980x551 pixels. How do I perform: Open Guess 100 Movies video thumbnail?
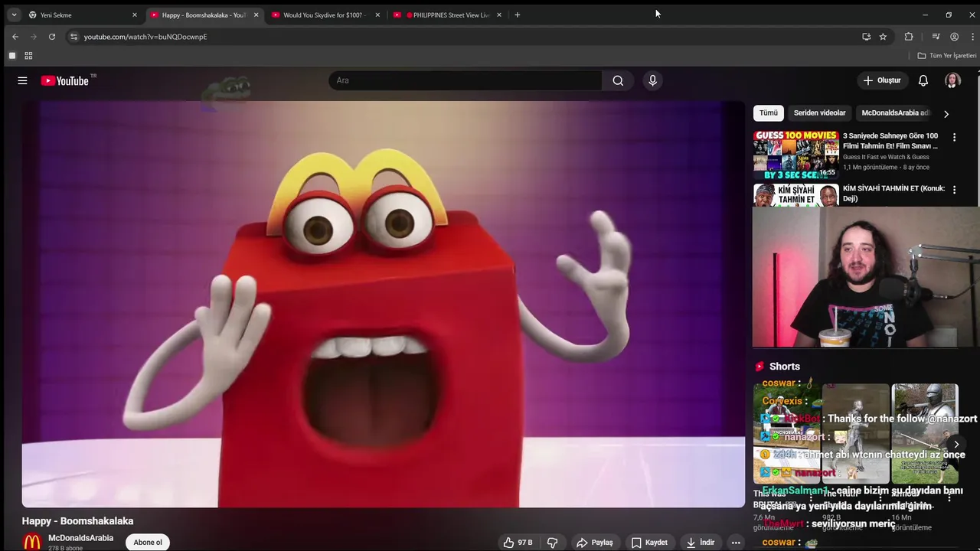coord(795,155)
